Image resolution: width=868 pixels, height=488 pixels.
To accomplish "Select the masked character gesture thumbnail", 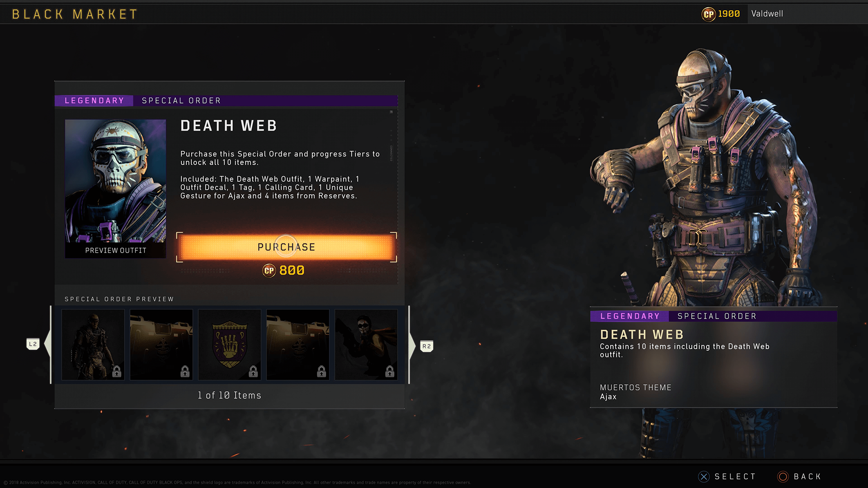I will click(366, 345).
